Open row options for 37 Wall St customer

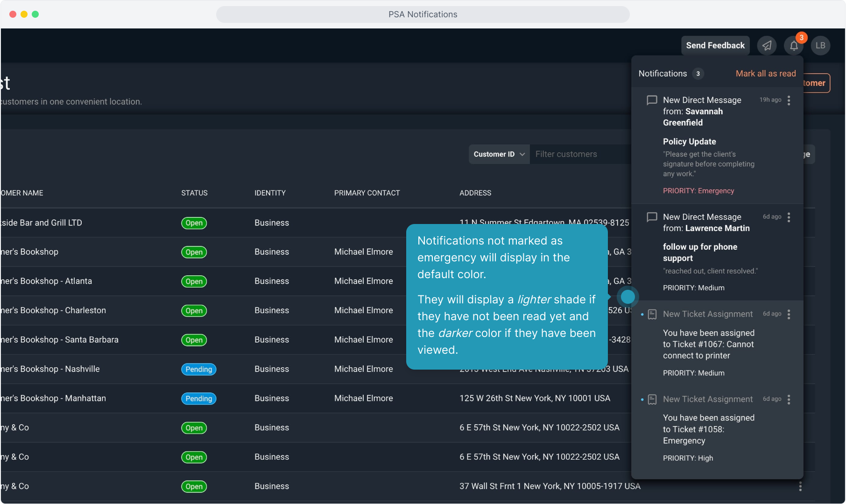pyautogui.click(x=800, y=486)
